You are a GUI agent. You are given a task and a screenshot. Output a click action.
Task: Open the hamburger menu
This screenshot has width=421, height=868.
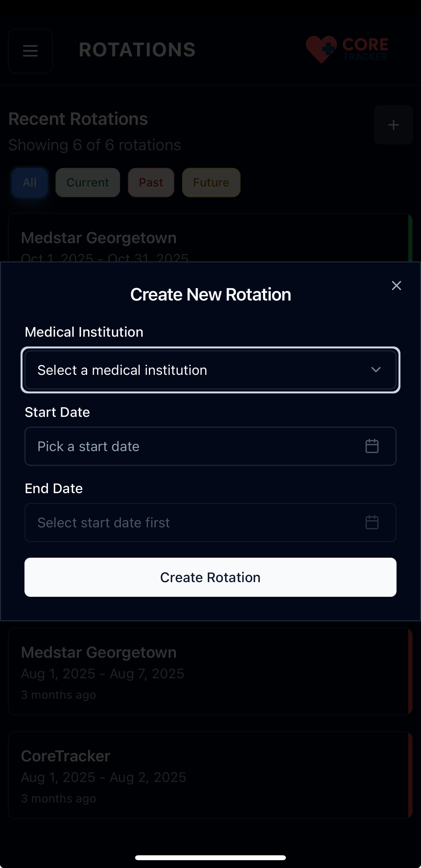(30, 51)
